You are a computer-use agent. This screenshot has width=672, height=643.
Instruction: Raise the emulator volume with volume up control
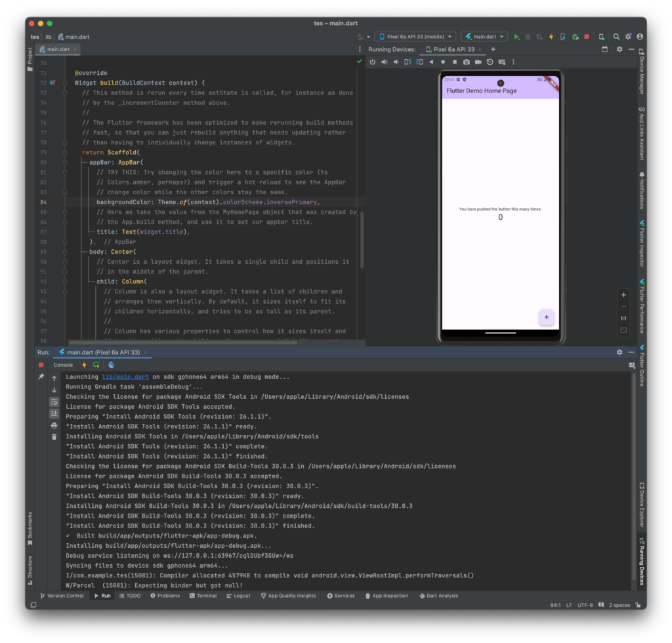pos(384,62)
